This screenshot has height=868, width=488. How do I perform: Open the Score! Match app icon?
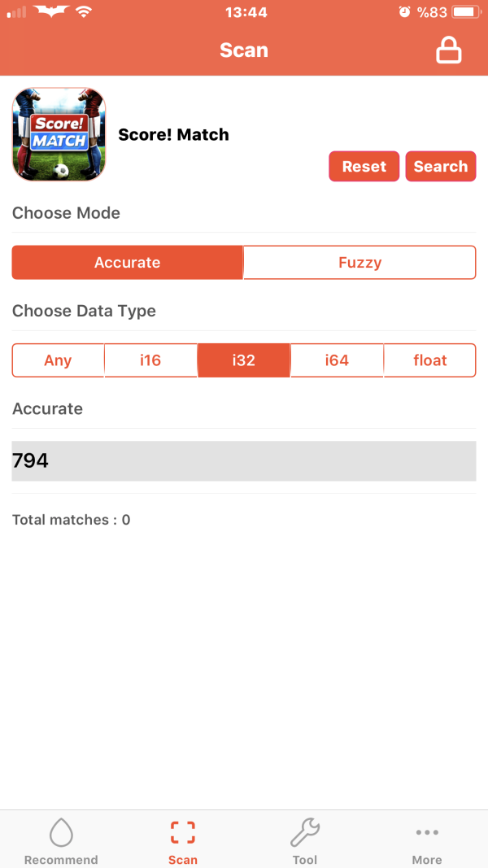point(58,134)
